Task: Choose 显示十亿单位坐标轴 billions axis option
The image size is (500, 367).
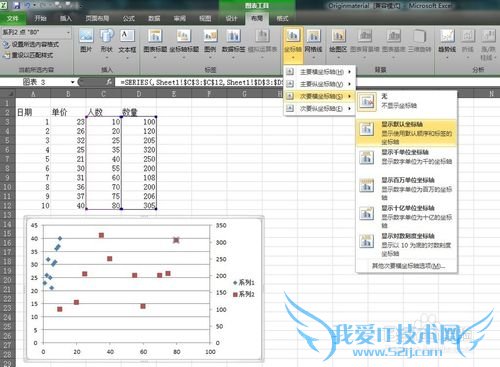Action: [406, 216]
